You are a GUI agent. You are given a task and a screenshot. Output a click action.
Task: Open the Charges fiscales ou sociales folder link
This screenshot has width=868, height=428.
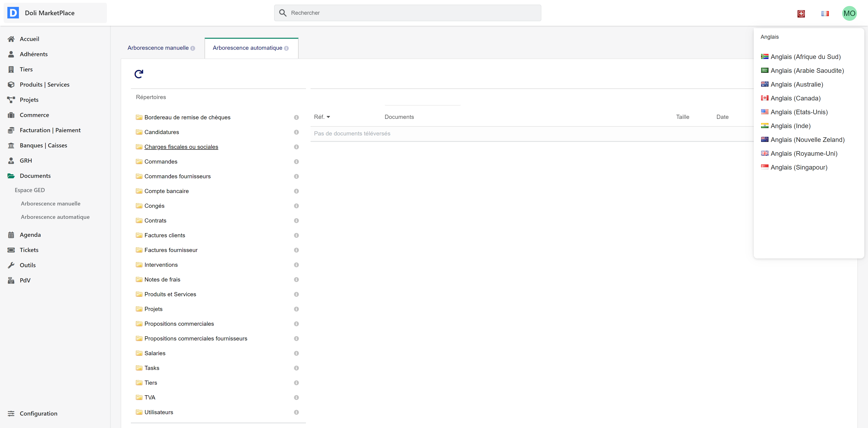181,147
